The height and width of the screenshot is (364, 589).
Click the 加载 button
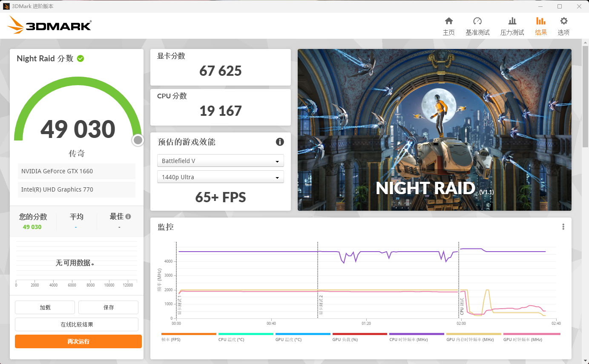45,307
